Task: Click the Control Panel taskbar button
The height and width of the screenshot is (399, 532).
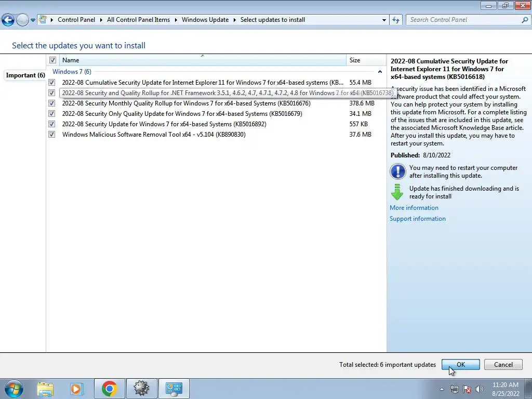Action: coord(174,389)
